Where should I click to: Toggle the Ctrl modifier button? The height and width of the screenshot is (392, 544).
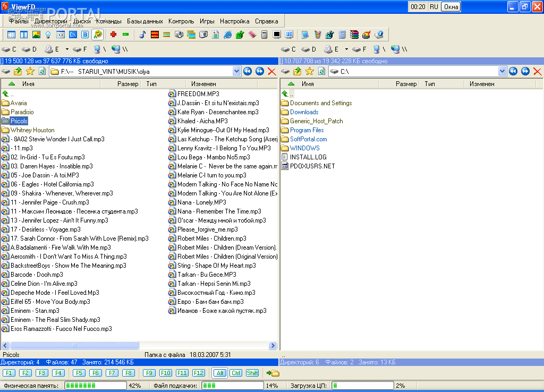(x=235, y=373)
